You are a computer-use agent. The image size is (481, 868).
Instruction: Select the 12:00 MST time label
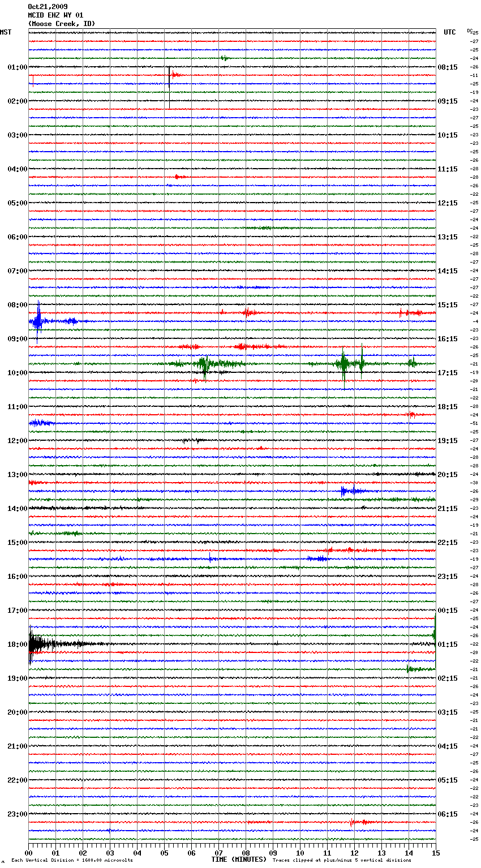(18, 441)
